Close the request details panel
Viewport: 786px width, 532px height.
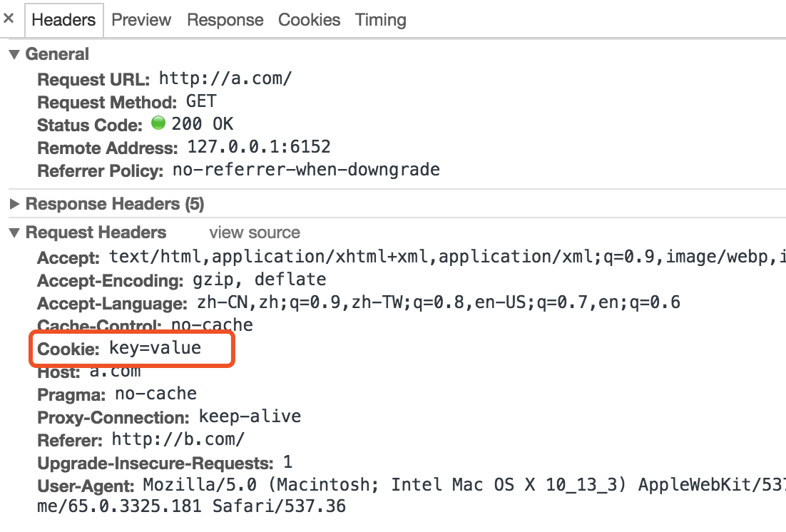pos(9,19)
